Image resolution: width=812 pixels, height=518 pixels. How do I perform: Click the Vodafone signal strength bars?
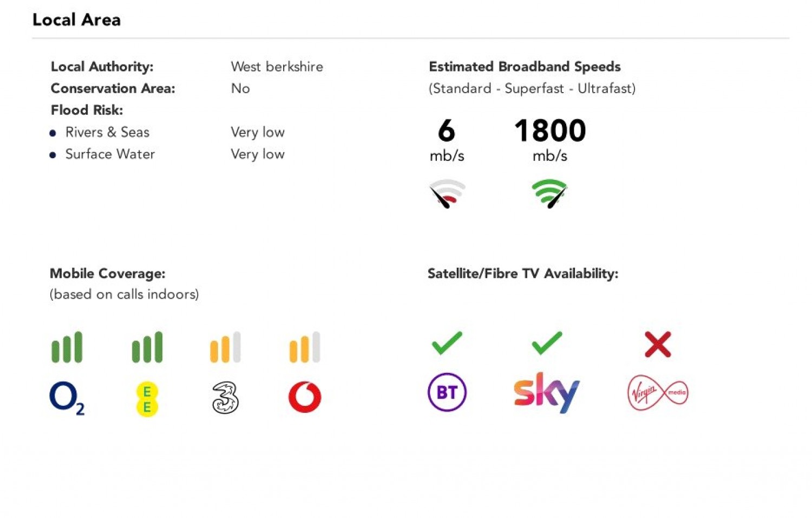[x=305, y=347]
